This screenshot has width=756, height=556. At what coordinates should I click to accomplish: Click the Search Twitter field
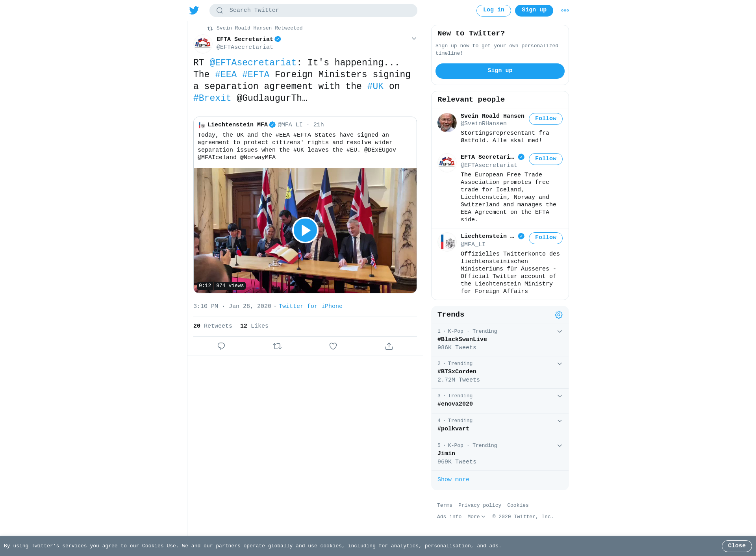click(313, 11)
